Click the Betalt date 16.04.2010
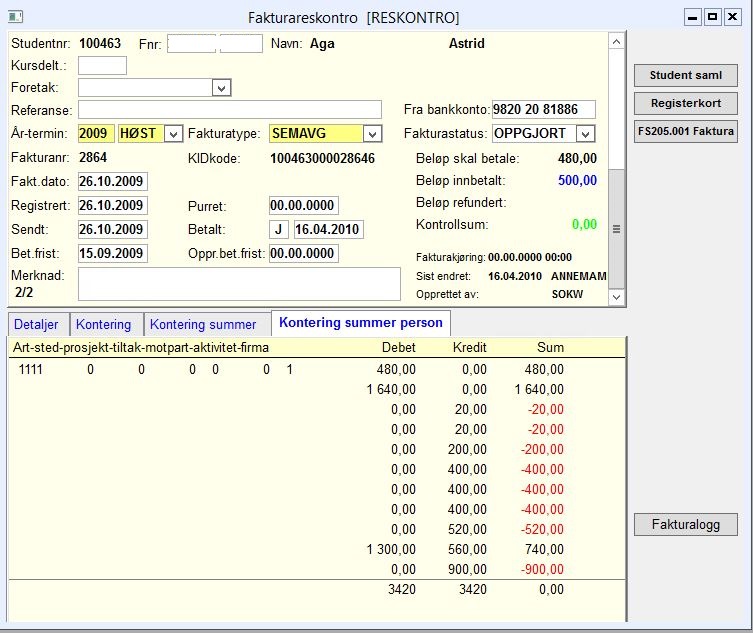The height and width of the screenshot is (633, 753). point(328,230)
